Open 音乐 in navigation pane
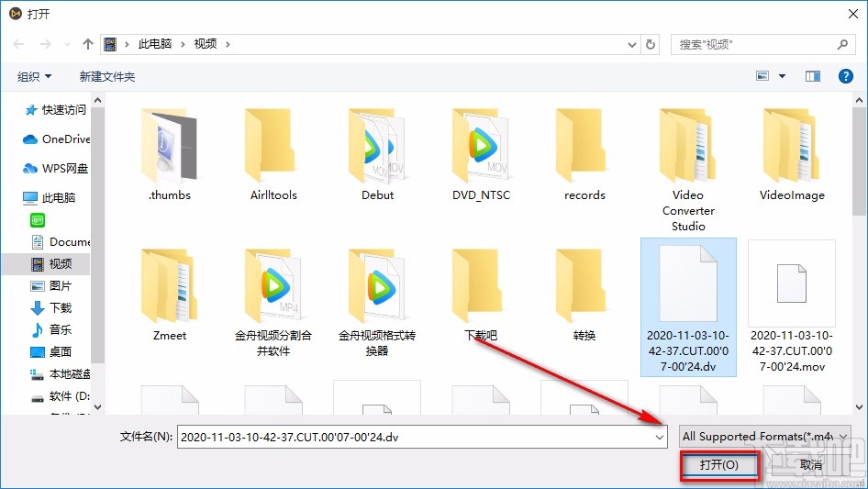This screenshot has height=489, width=868. [x=51, y=329]
